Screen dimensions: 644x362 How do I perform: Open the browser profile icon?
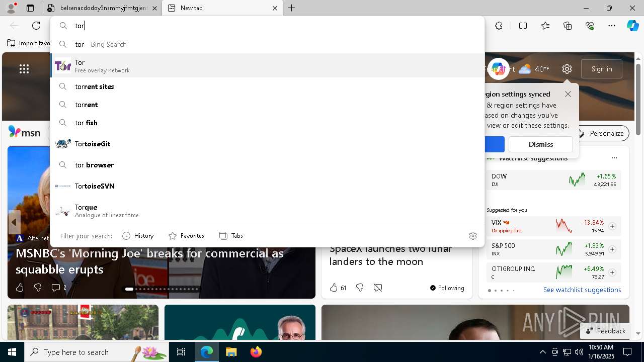pyautogui.click(x=11, y=8)
